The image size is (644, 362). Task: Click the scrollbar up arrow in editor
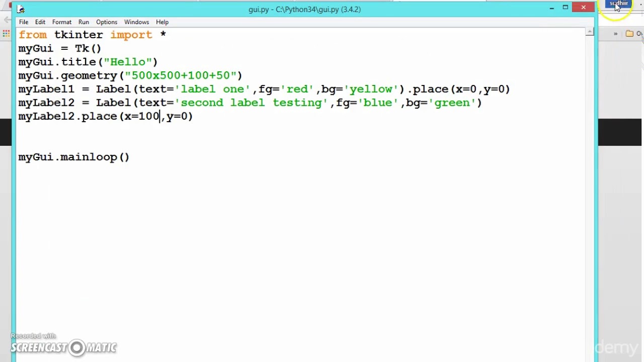click(590, 32)
